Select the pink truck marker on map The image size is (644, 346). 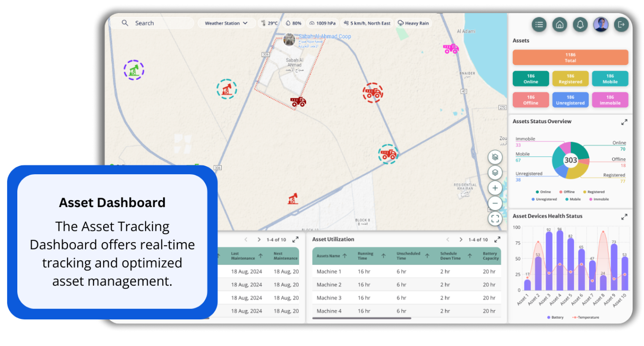click(451, 49)
